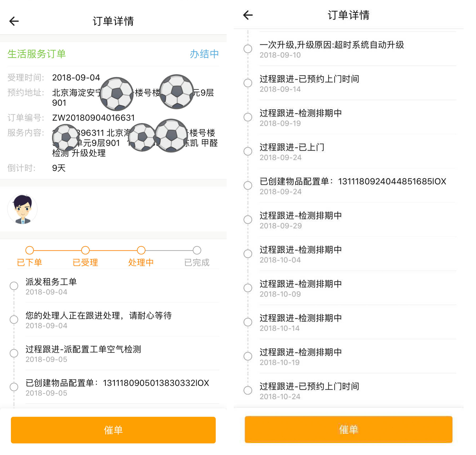Tap the 已完成 step label
Image resolution: width=476 pixels, height=455 pixels.
point(197,262)
